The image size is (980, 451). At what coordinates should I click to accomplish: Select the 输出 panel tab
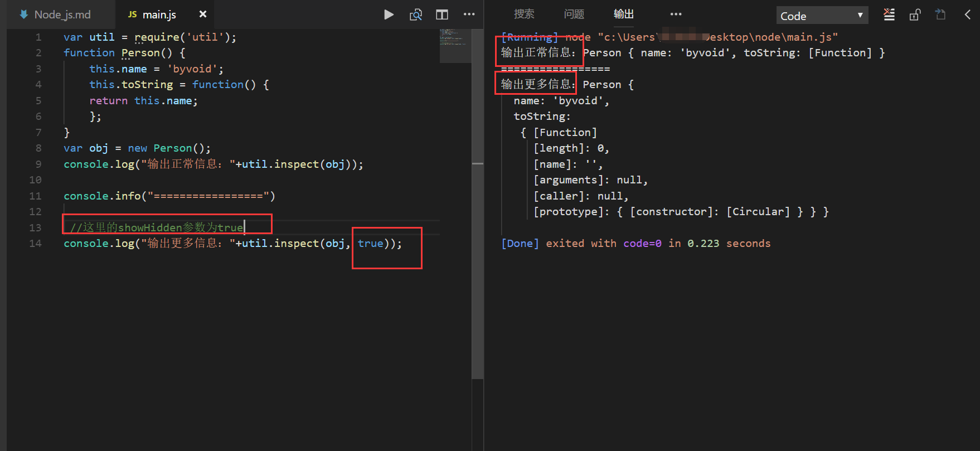(623, 14)
